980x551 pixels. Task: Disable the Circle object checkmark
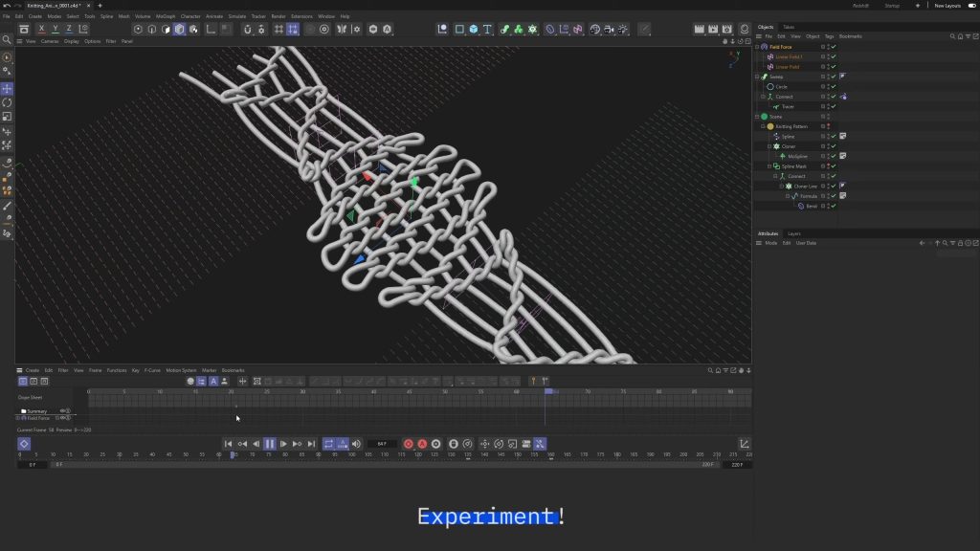point(834,87)
